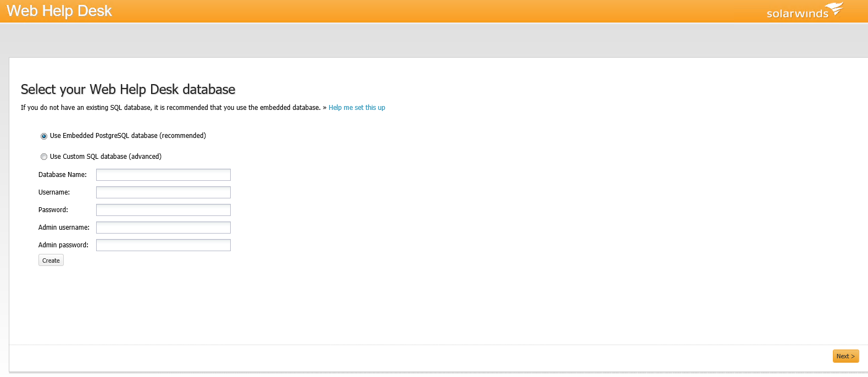Click the 'Username:' label
868x377 pixels.
pyautogui.click(x=54, y=192)
